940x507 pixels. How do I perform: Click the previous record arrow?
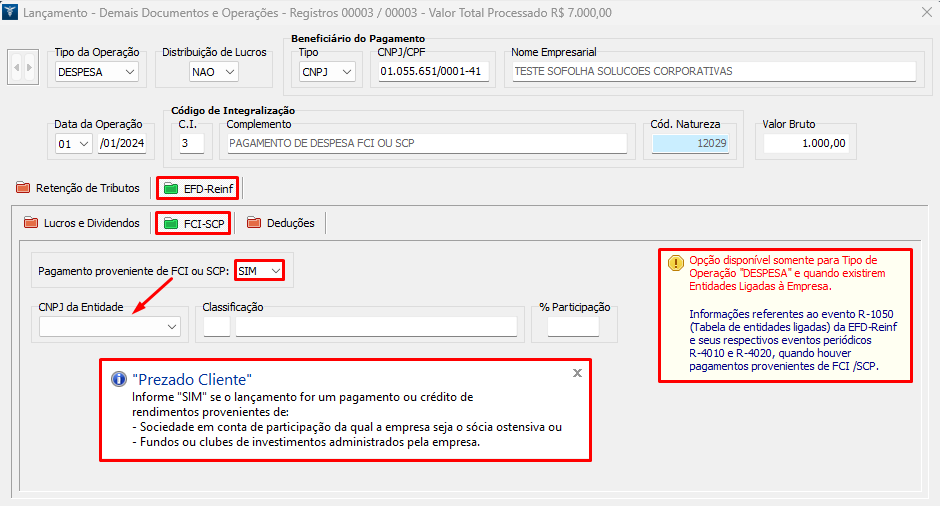(17, 69)
